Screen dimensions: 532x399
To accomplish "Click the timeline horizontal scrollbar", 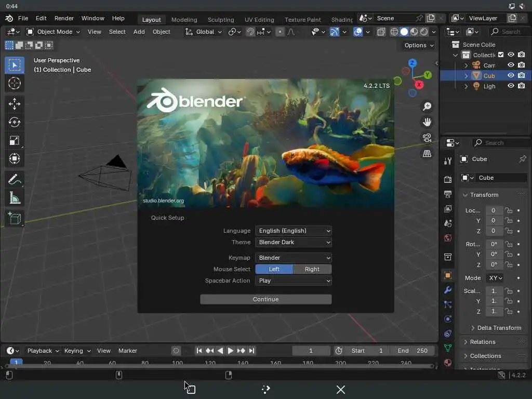I will point(220,367).
